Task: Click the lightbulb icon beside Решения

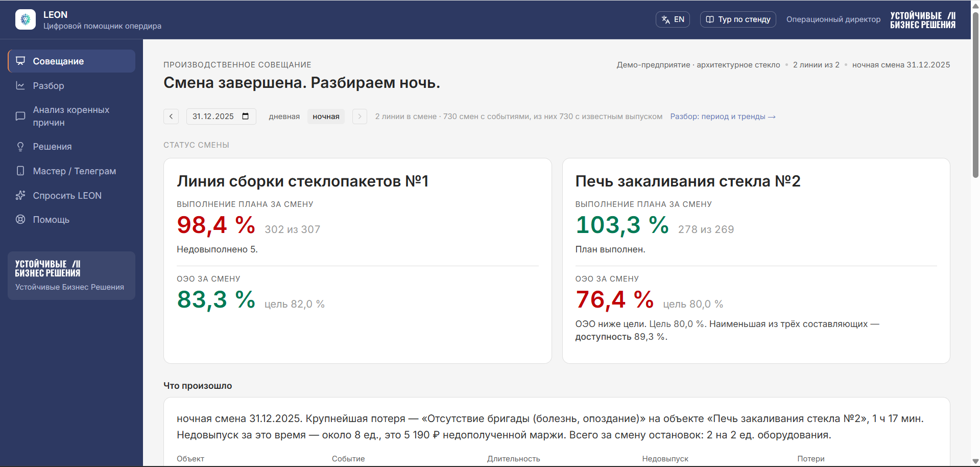Action: pyautogui.click(x=20, y=147)
